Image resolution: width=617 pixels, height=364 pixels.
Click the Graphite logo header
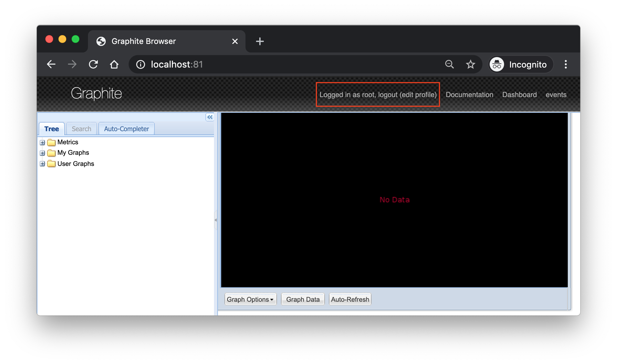96,93
